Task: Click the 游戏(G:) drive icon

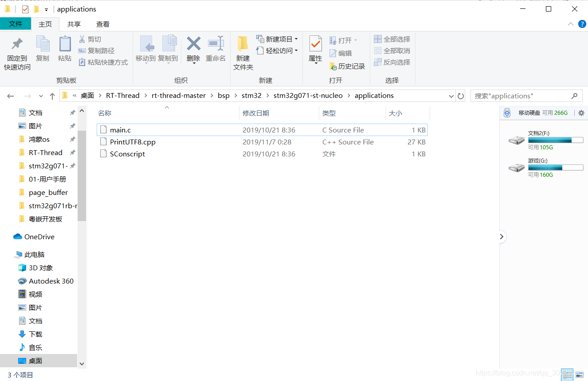Action: tap(516, 168)
